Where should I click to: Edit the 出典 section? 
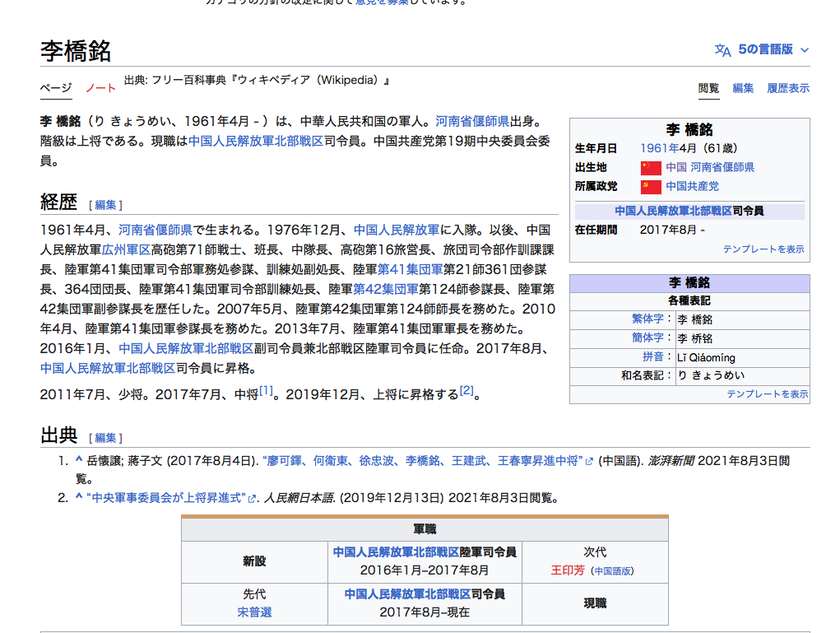105,438
